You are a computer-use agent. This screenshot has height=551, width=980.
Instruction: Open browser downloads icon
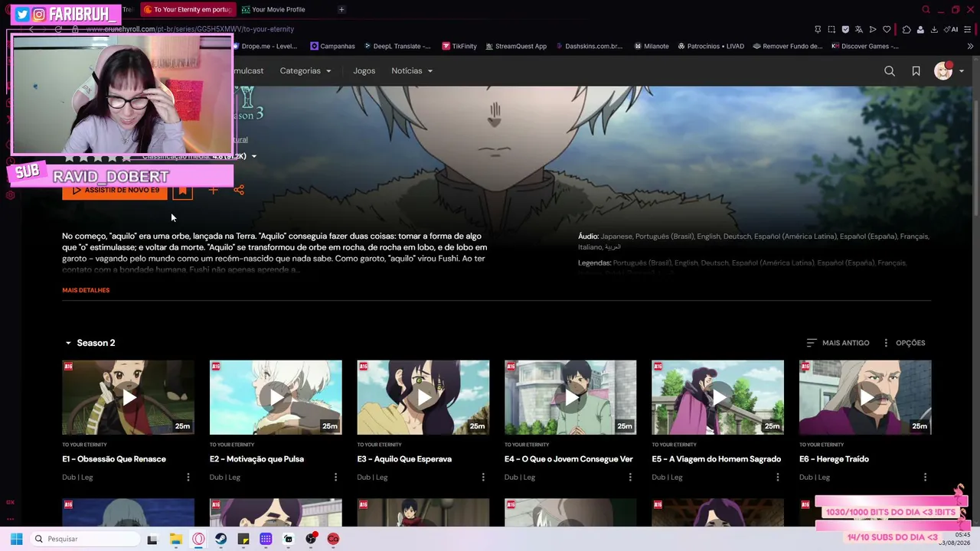[x=934, y=29]
